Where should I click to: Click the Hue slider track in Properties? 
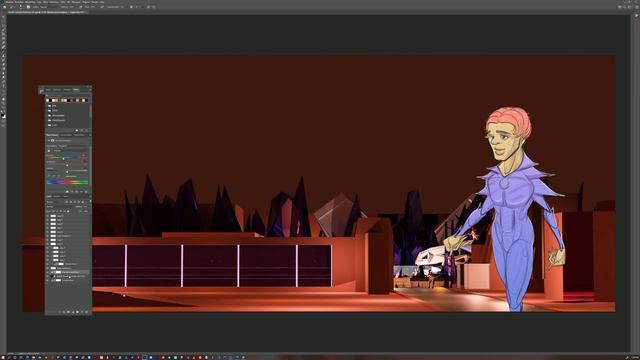pos(67,159)
